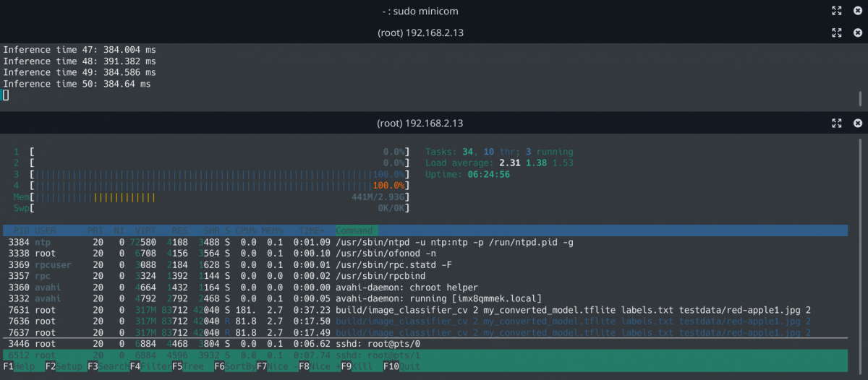Close the htop terminal pane
The image size is (868, 380).
tap(858, 124)
